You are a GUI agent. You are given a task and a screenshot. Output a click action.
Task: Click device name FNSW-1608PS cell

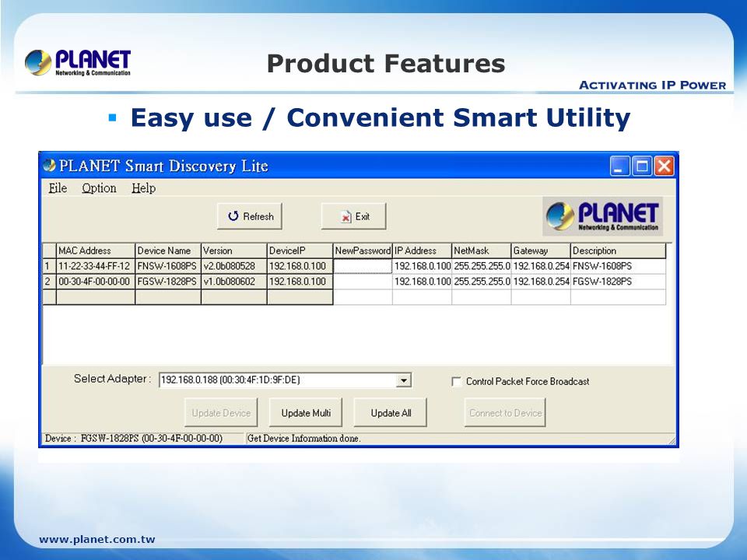(168, 266)
